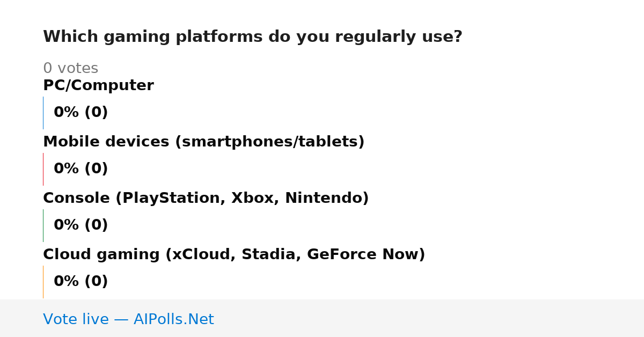Open the 'Vote live' link text
Screen dimensions: 644x337
coord(76,320)
